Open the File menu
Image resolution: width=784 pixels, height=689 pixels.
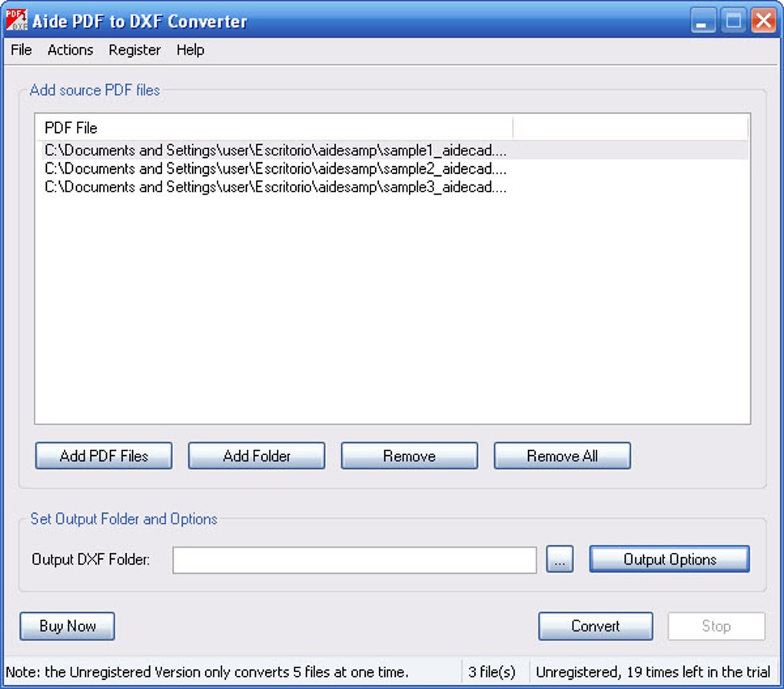click(21, 50)
